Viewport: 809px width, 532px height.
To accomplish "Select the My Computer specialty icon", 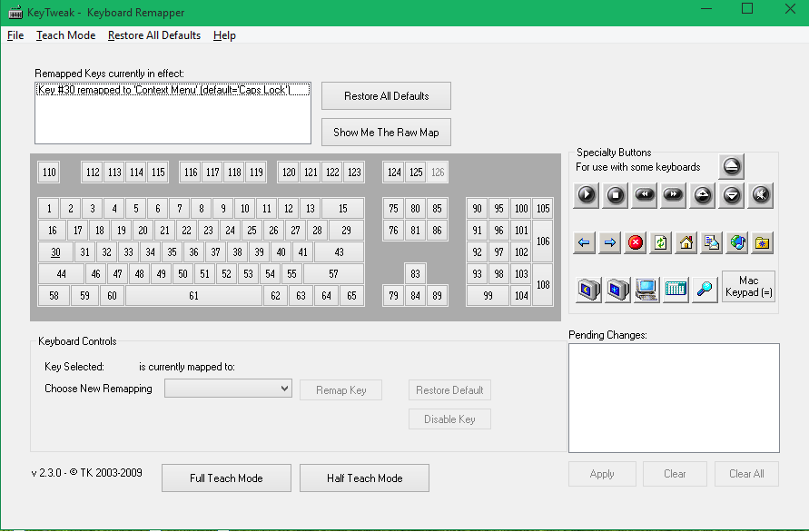I will (x=646, y=290).
